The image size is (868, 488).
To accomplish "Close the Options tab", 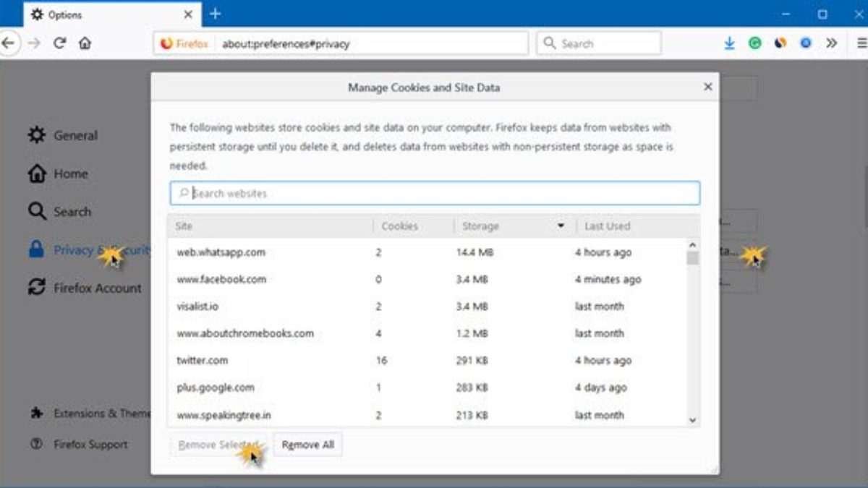I will click(x=188, y=14).
